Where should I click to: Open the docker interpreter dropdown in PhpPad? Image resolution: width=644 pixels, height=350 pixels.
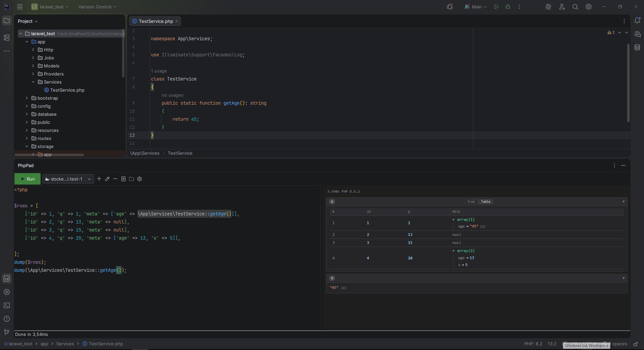(x=68, y=179)
